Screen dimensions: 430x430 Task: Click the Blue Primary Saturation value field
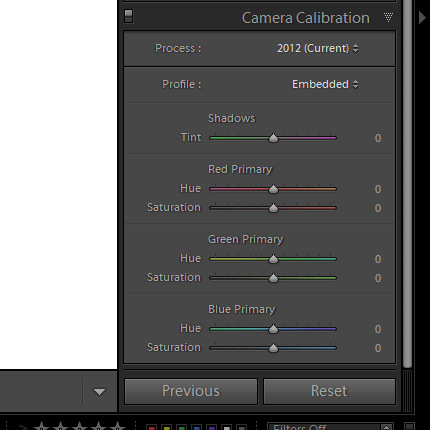point(378,348)
